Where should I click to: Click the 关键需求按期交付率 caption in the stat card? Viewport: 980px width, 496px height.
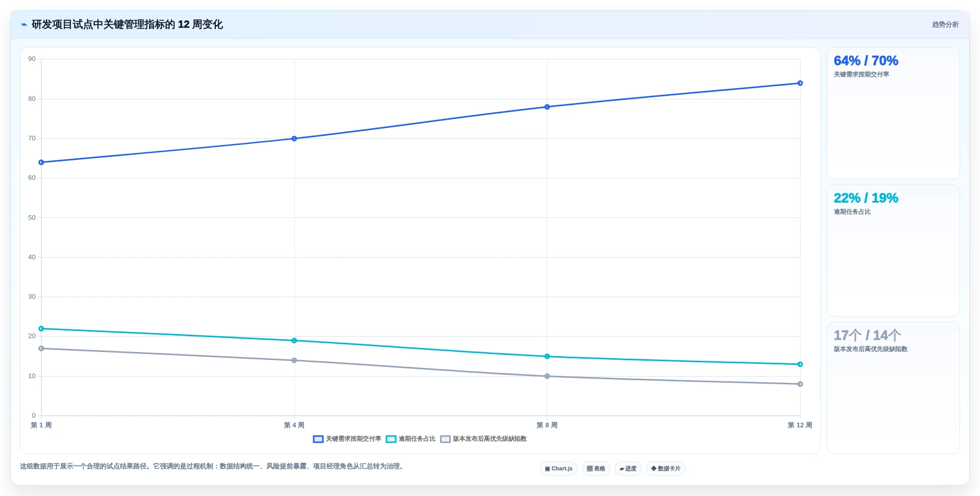861,75
